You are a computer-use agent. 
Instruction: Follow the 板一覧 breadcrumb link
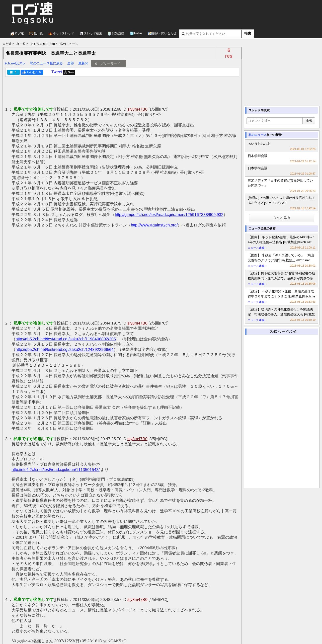point(21,44)
